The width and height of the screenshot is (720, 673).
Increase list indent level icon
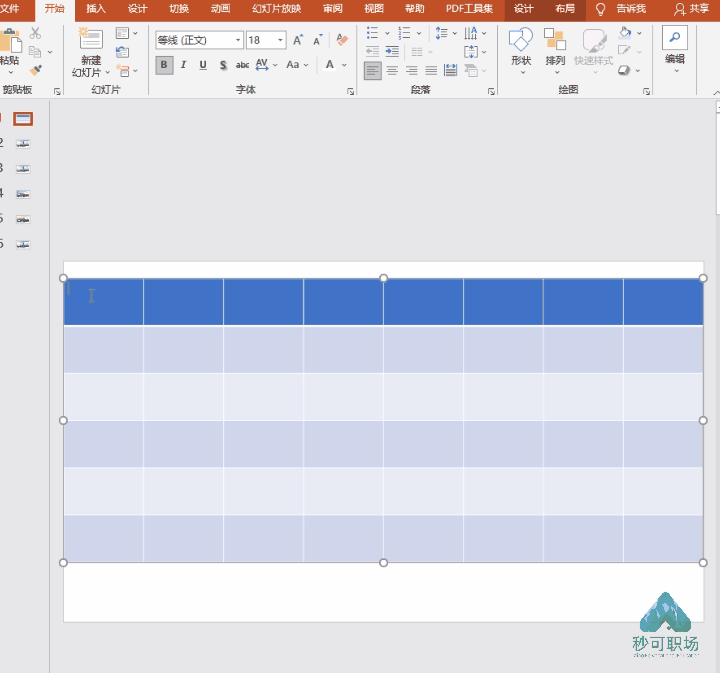pyautogui.click(x=392, y=51)
